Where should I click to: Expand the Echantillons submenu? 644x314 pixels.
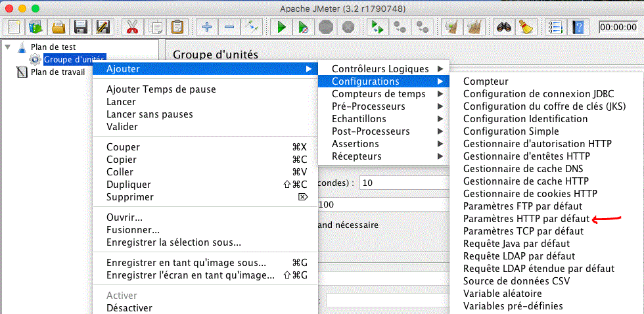(x=384, y=119)
